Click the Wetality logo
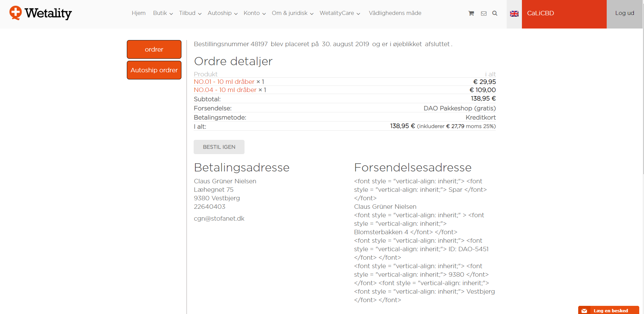This screenshot has height=314, width=644. click(41, 13)
